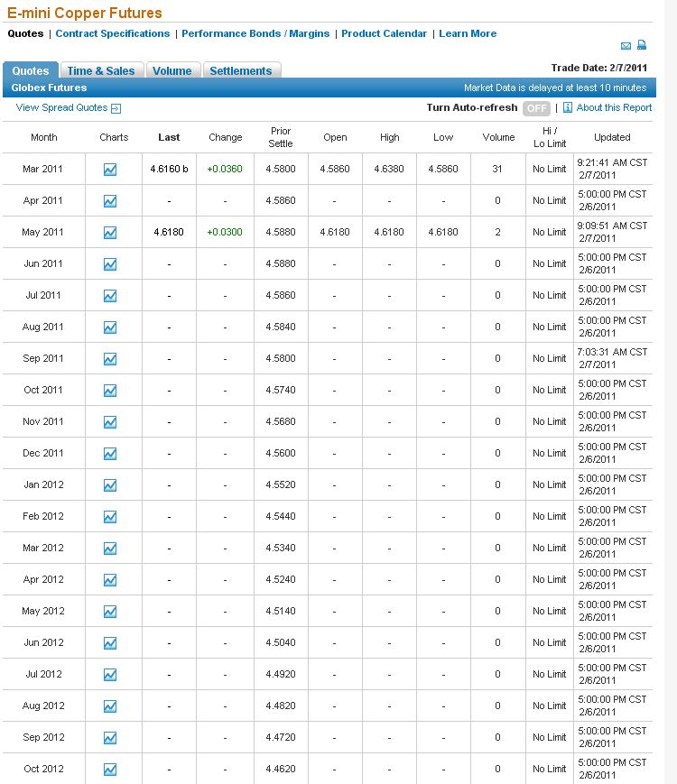677x784 pixels.
Task: Open the chart for Apr 2011
Action: pyautogui.click(x=110, y=201)
